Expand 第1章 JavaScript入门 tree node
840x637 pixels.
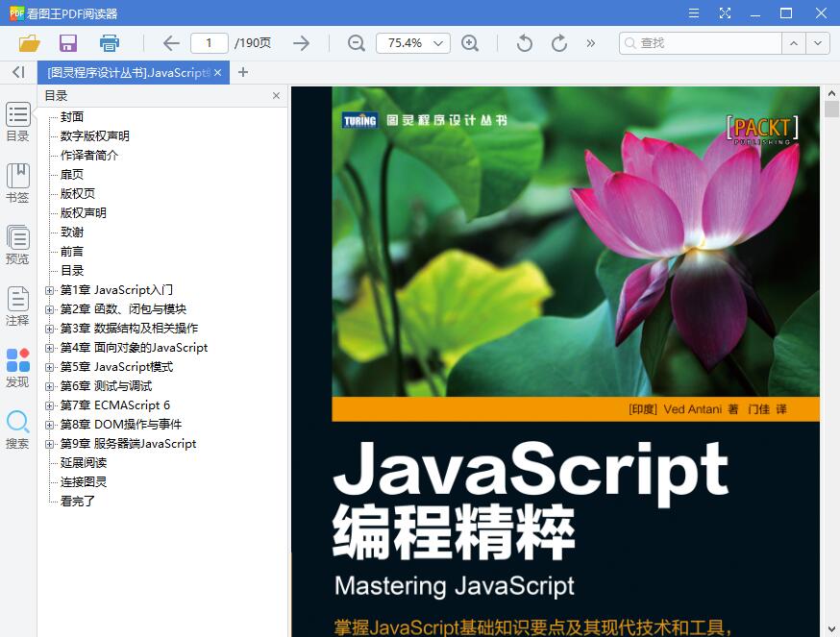49,290
